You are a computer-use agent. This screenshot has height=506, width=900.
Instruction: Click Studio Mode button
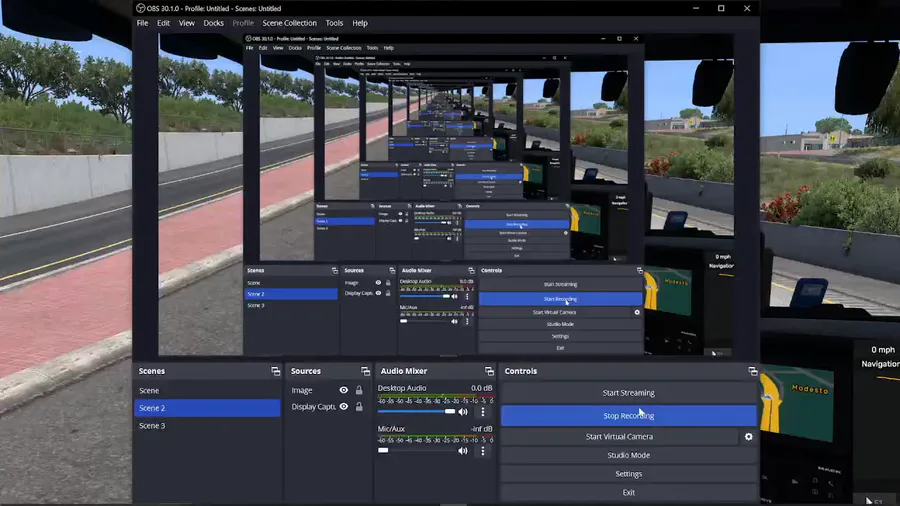(629, 455)
